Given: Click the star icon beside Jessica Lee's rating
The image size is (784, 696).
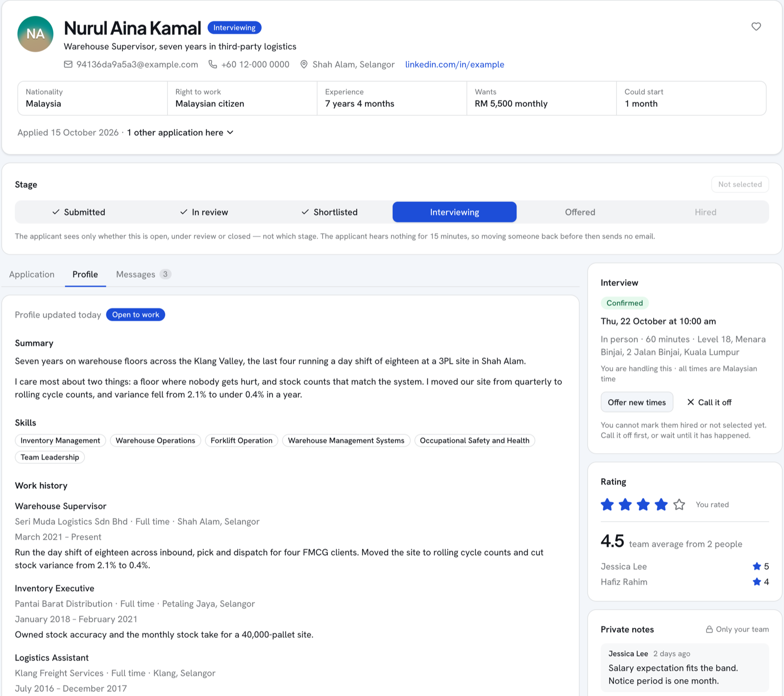Looking at the screenshot, I should tap(757, 566).
